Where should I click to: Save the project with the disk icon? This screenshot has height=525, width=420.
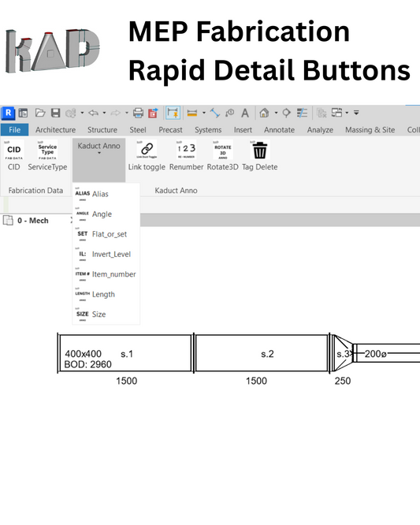tap(55, 113)
